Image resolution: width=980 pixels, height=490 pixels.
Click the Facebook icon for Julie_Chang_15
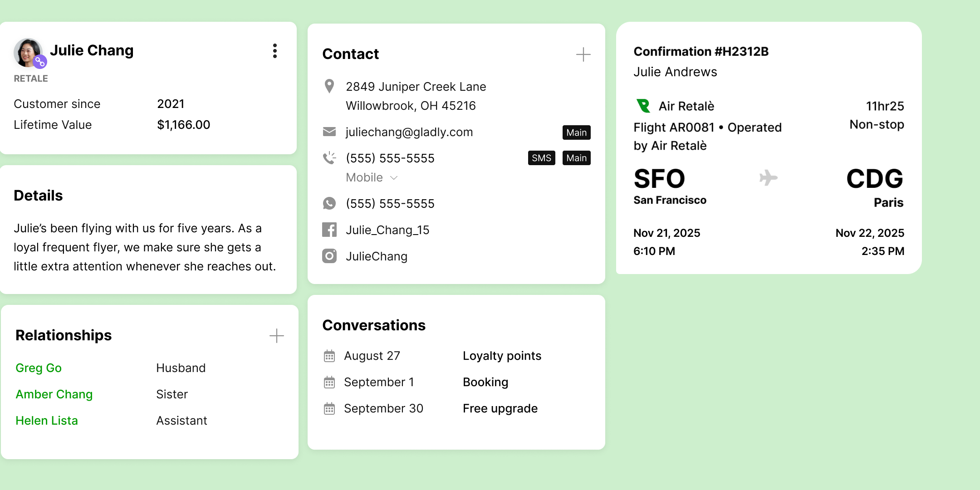(329, 230)
